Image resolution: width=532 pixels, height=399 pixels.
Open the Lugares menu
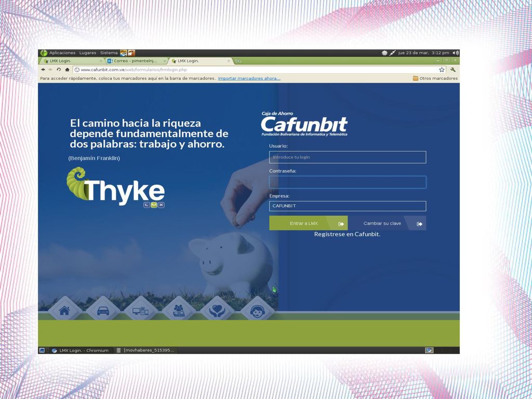pyautogui.click(x=87, y=53)
